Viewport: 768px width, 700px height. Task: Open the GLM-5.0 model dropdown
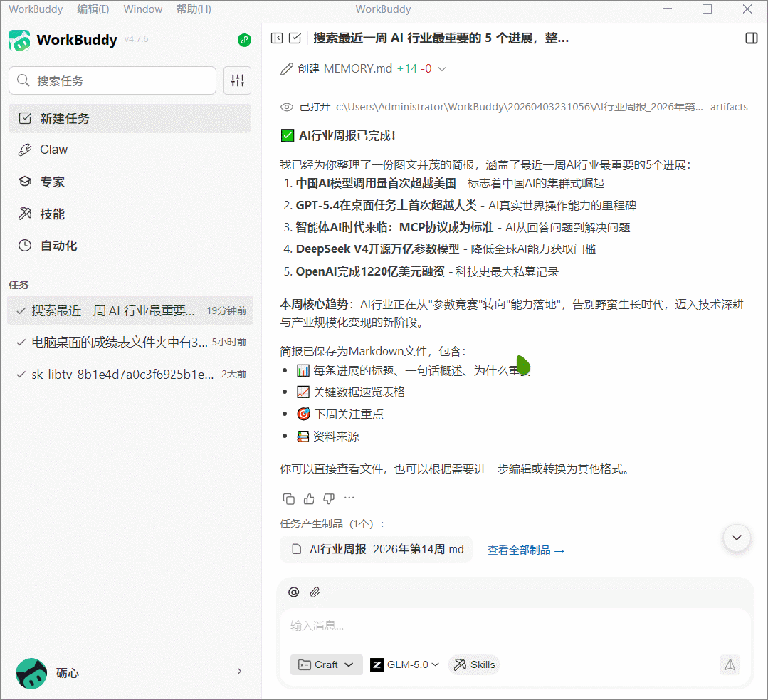click(404, 664)
